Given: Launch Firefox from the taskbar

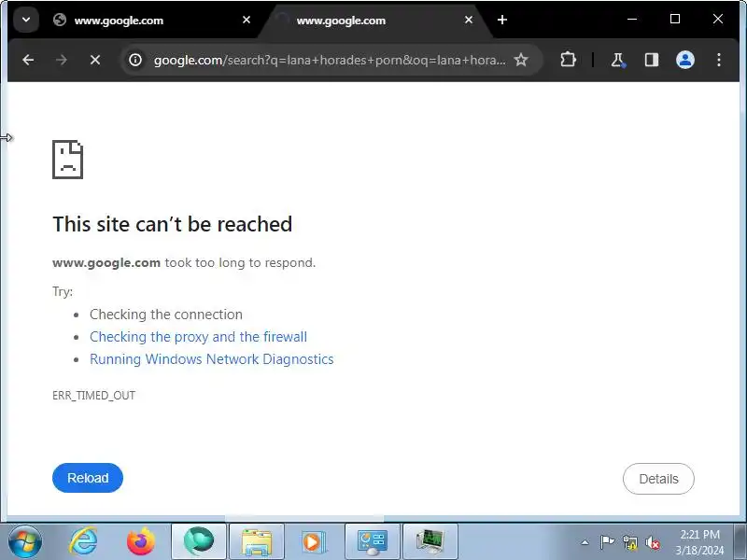Looking at the screenshot, I should [x=141, y=542].
